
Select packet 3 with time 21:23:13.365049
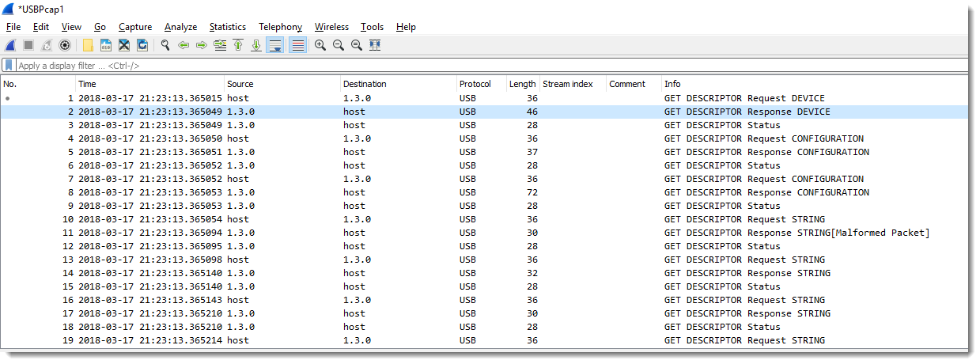click(x=484, y=125)
